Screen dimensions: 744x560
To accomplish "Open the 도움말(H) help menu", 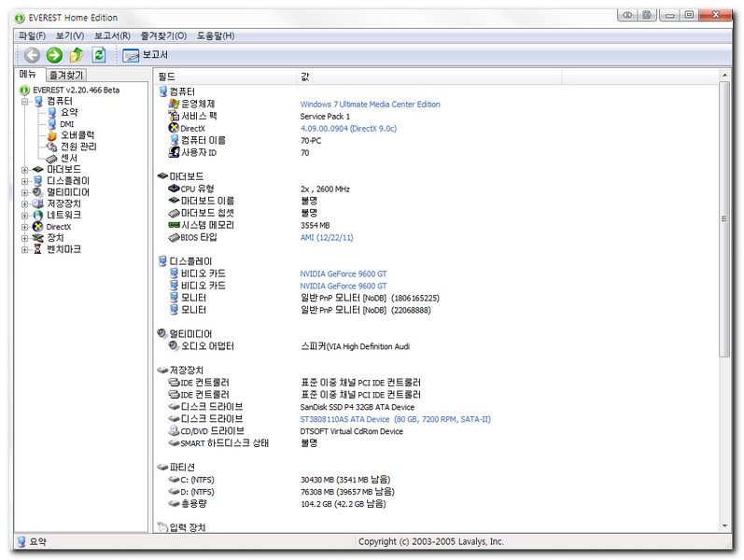I will (215, 35).
